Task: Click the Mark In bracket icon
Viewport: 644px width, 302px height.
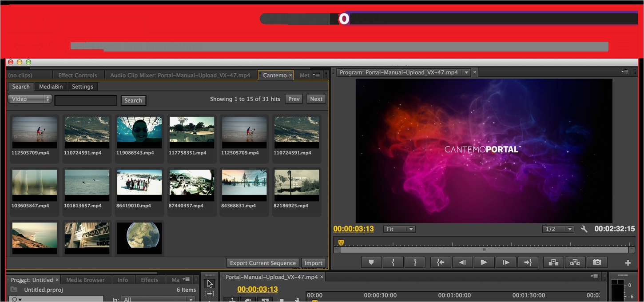Action: (x=393, y=262)
